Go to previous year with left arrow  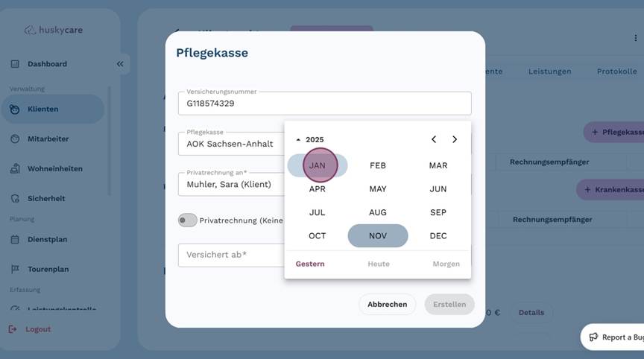click(x=434, y=139)
